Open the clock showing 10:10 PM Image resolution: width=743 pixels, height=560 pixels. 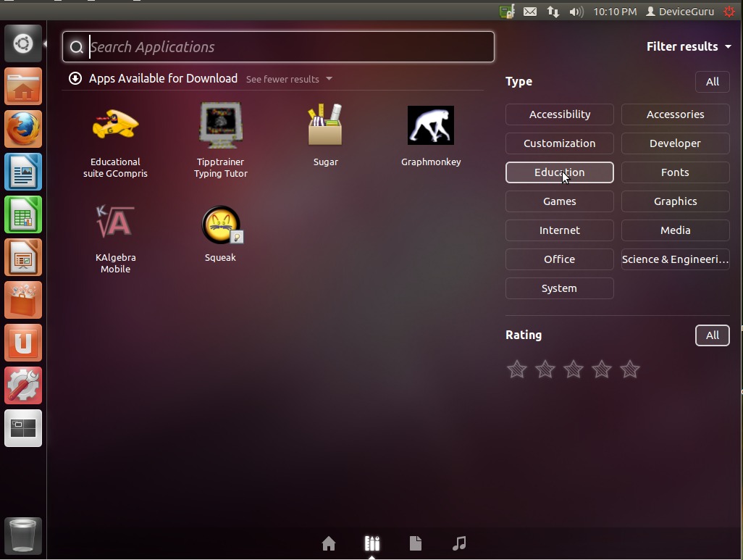[x=615, y=12]
